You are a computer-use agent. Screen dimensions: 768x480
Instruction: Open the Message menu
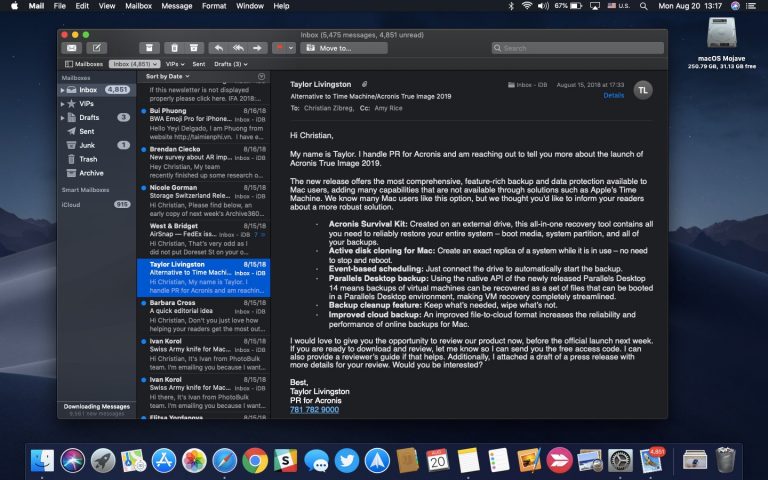coord(177,6)
